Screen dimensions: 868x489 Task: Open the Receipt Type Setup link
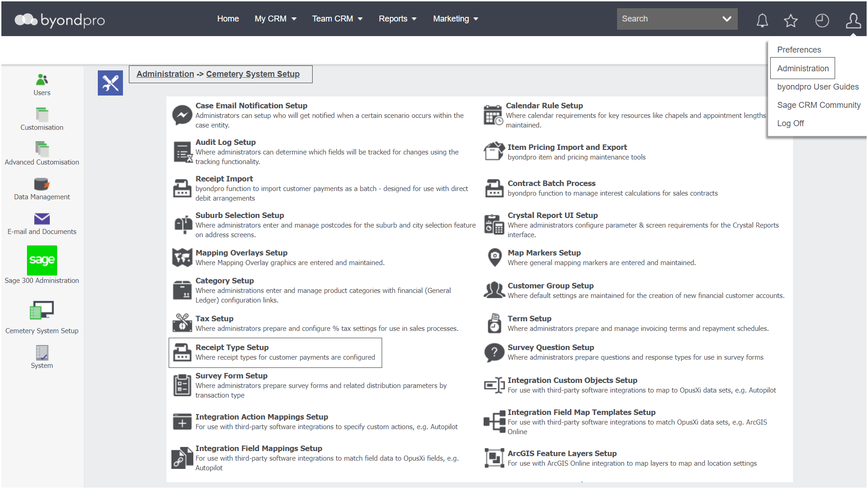point(232,347)
